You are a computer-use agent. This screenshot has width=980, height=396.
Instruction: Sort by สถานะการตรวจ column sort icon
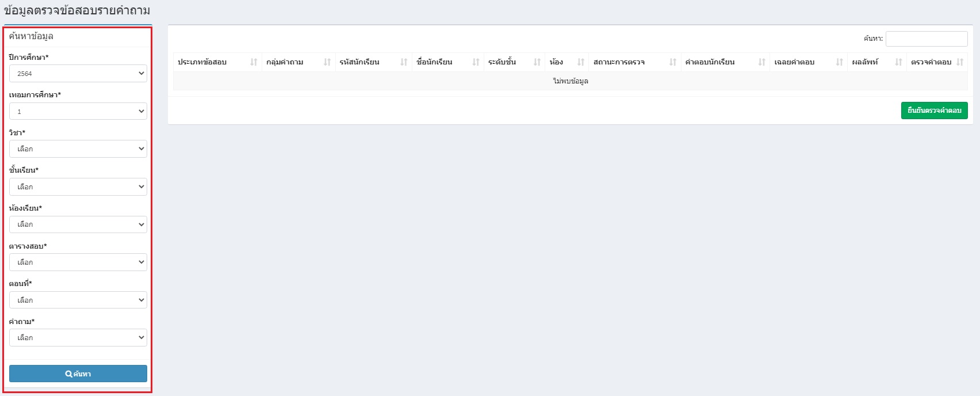[673, 62]
